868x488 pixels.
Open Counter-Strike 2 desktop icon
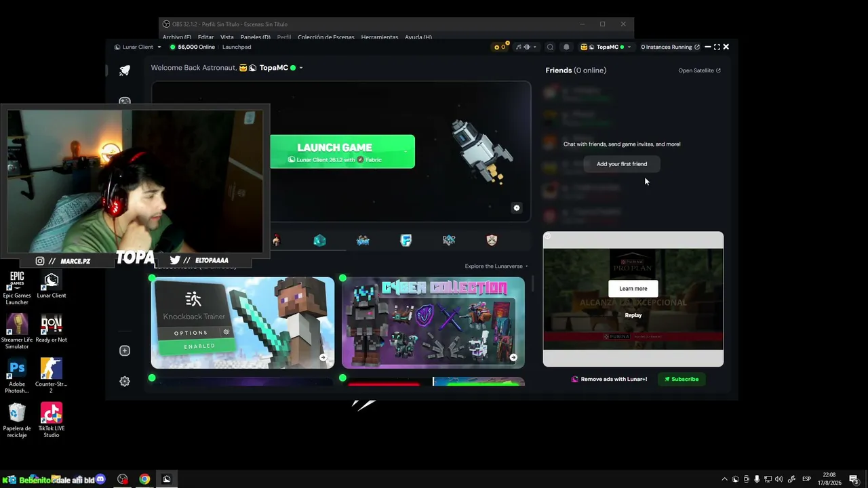(52, 376)
